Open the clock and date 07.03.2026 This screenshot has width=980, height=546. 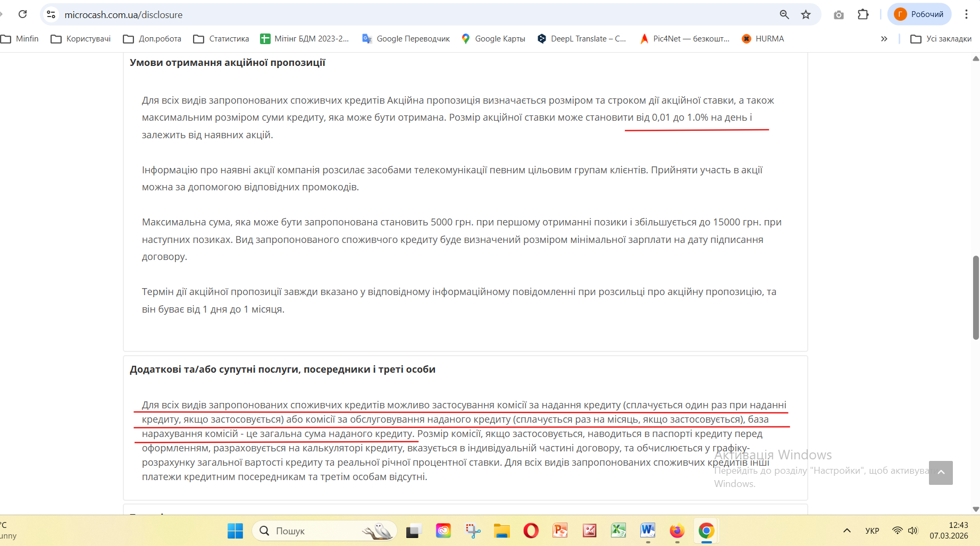[949, 531]
